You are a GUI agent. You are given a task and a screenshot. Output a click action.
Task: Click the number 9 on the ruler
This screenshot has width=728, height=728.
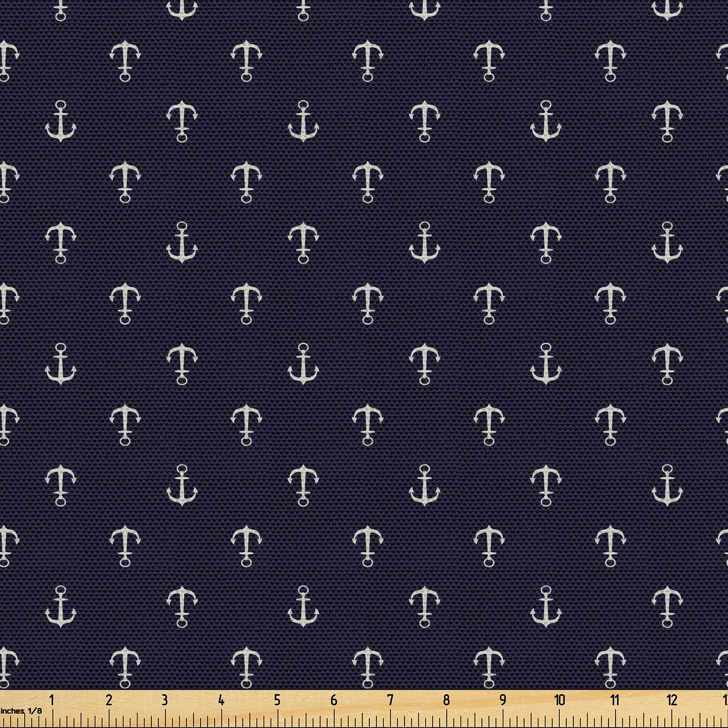pos(503,700)
